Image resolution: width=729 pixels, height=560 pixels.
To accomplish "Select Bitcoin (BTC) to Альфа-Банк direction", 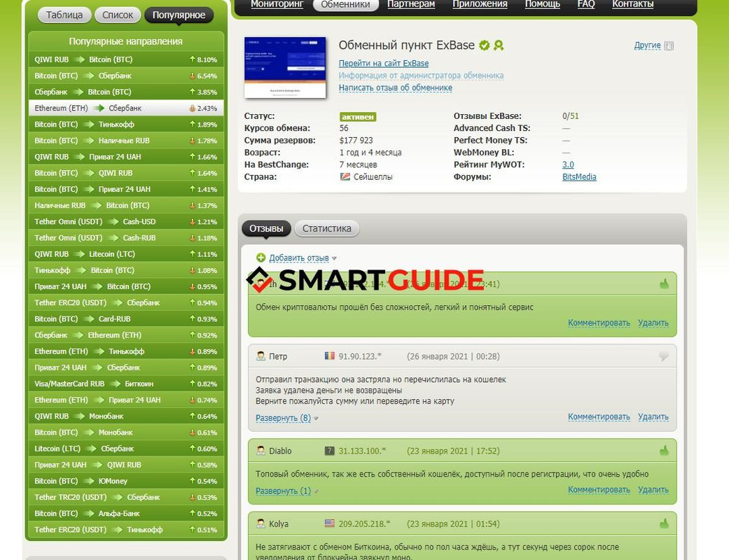I will (126, 514).
